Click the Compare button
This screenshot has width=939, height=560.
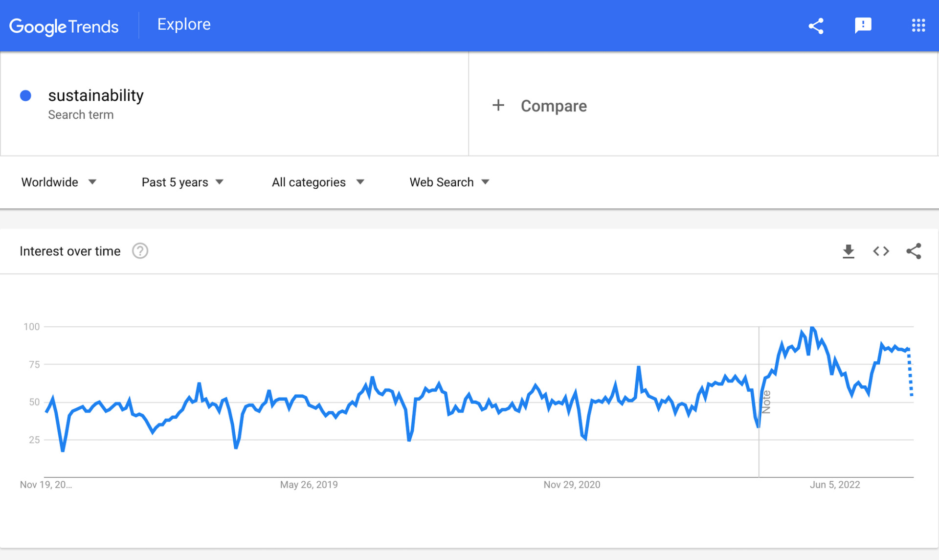(x=553, y=106)
